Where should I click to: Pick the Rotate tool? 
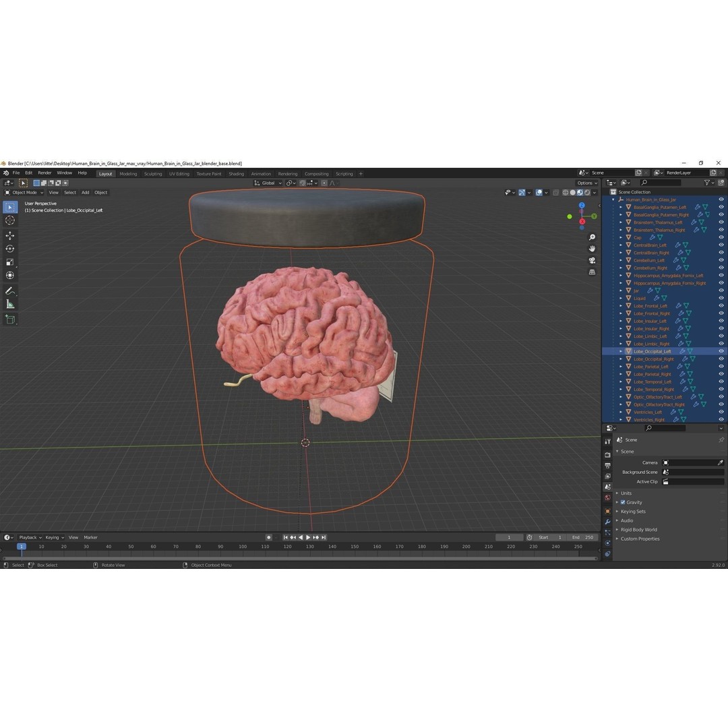click(x=10, y=249)
